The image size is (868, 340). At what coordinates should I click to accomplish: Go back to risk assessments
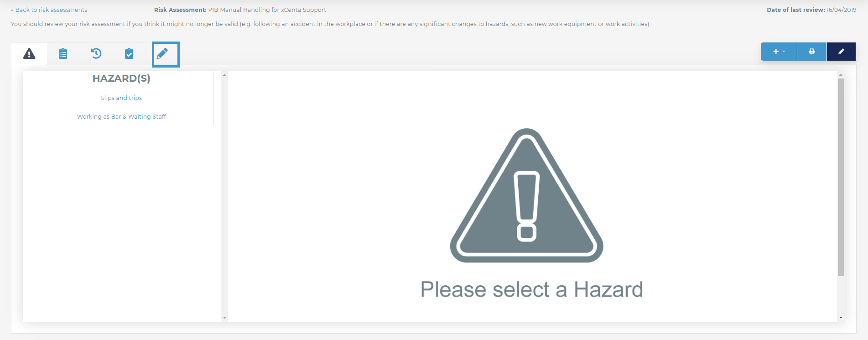[x=49, y=10]
